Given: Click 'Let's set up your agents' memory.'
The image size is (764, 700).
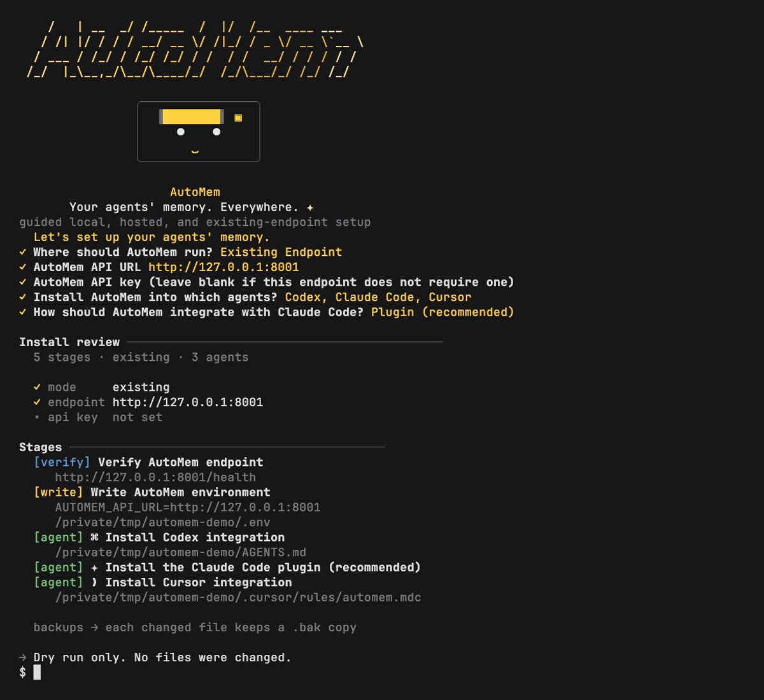Looking at the screenshot, I should [x=152, y=237].
